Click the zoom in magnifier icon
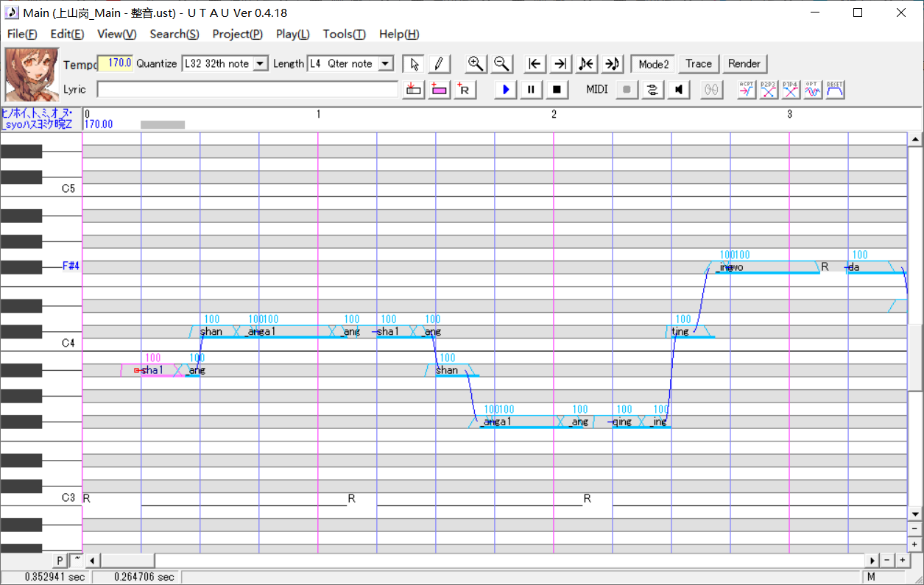Viewport: 924px width, 585px height. 476,64
